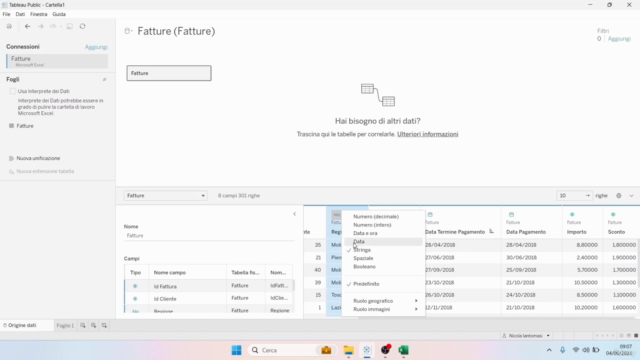The width and height of the screenshot is (640, 360).
Task: Click the Tableau taskbar icon
Action: pos(367,350)
